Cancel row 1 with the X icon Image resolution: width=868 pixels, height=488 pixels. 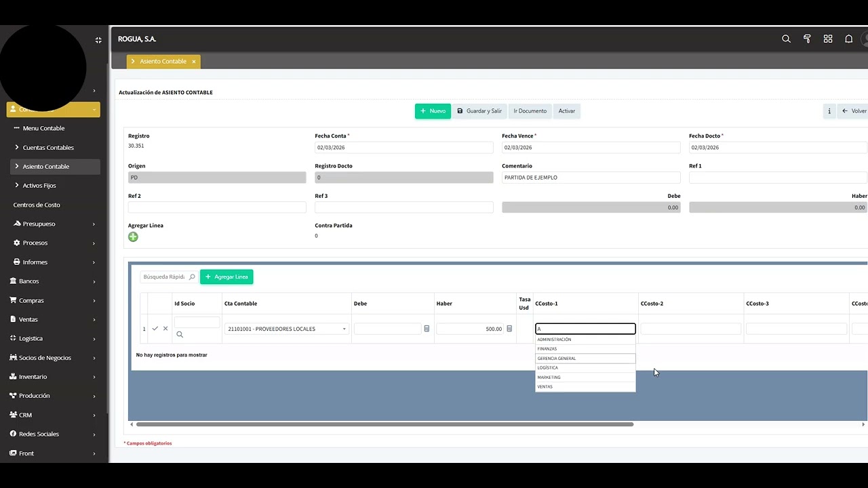[165, 329]
